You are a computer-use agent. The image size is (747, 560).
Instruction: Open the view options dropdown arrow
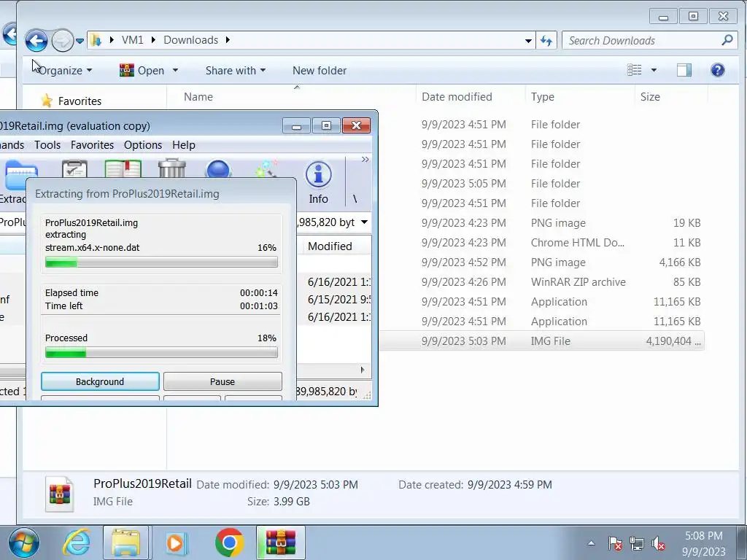(x=654, y=70)
